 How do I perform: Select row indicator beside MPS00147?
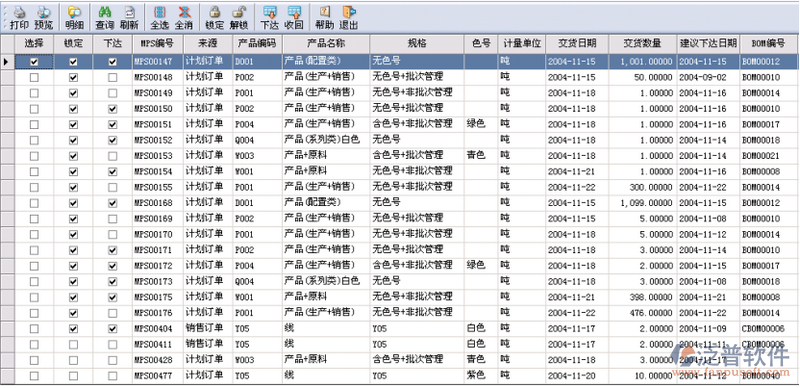click(x=7, y=62)
